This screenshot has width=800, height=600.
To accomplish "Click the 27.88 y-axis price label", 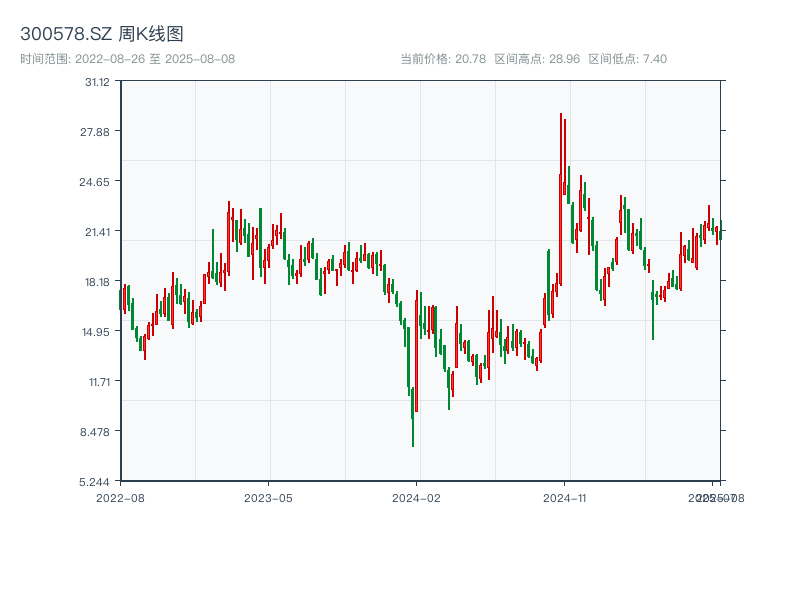I will click(97, 132).
